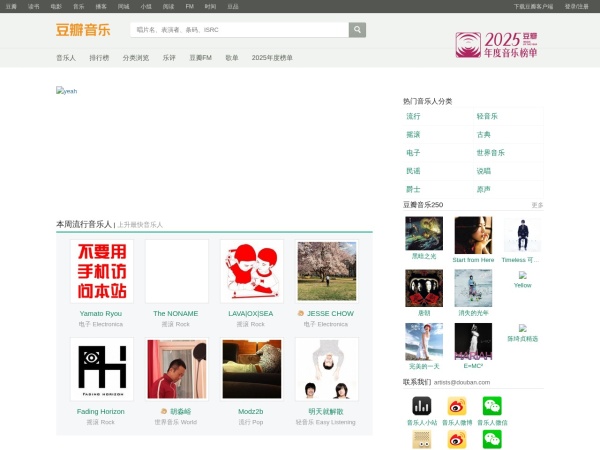Click the 音乐人小站 text link
This screenshot has height=450, width=600.
coord(422,422)
